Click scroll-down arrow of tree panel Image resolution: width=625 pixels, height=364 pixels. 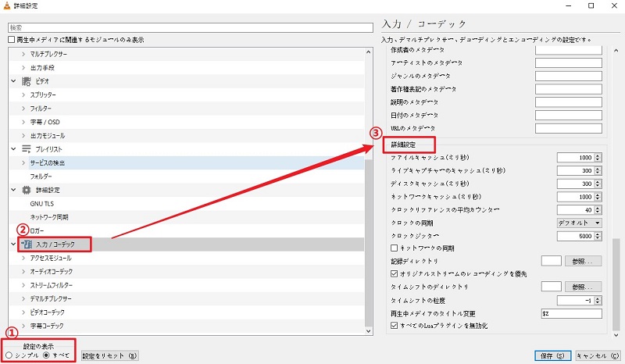pyautogui.click(x=368, y=331)
